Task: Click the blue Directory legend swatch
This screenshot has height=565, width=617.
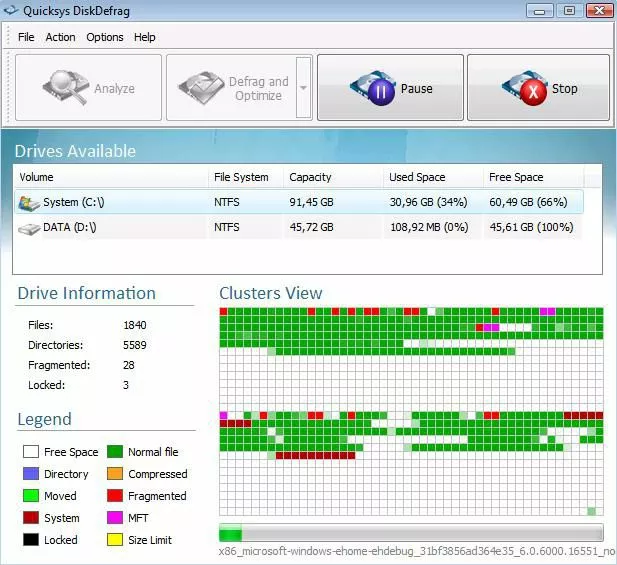Action: (x=31, y=474)
